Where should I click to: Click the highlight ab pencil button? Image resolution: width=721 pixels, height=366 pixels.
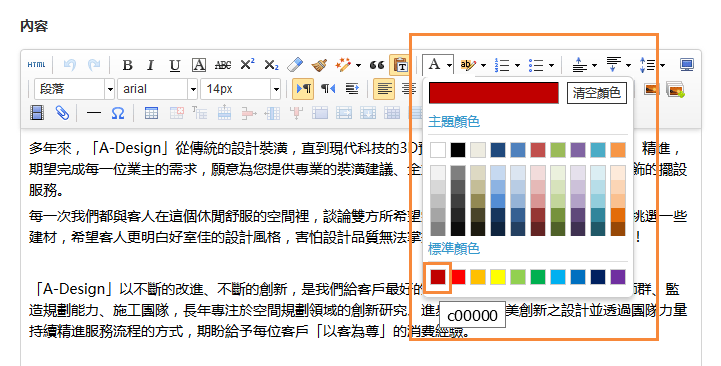tap(468, 65)
